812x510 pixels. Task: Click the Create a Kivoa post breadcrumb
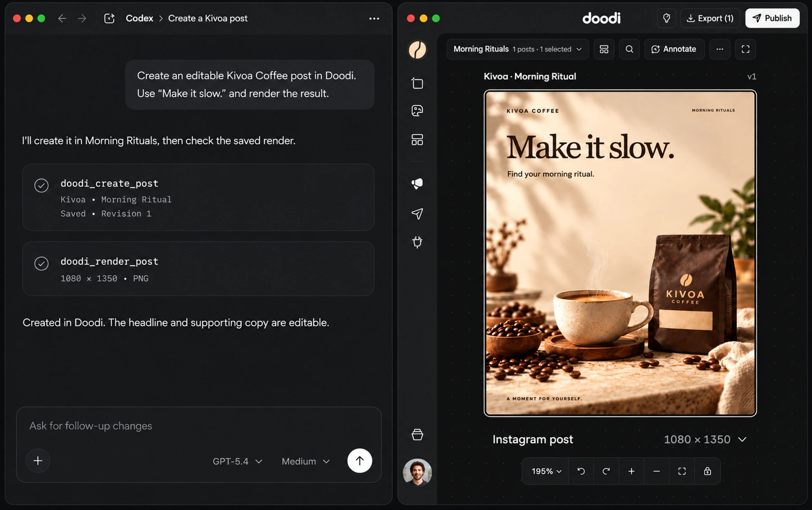pos(208,19)
